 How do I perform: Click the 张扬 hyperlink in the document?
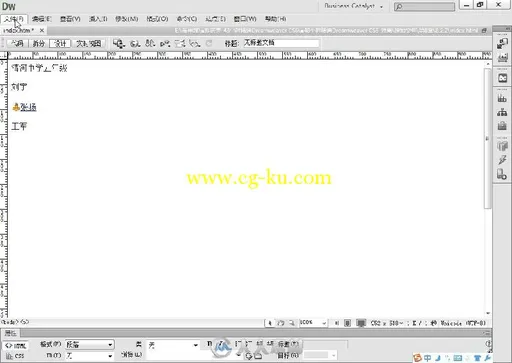[28, 107]
